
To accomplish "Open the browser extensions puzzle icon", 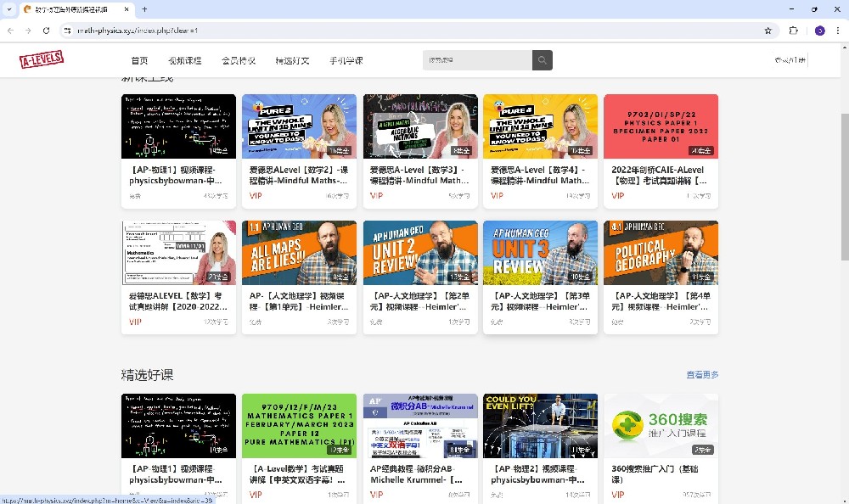I will 794,31.
